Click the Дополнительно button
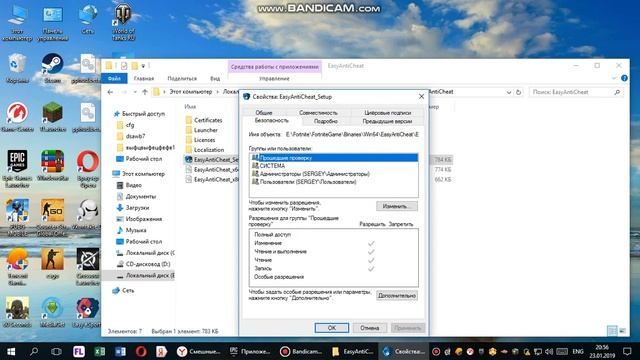 397,296
